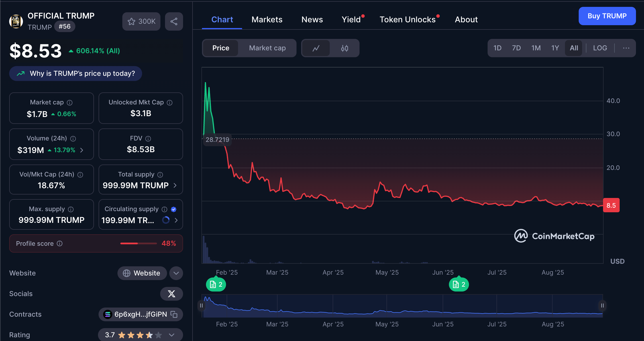The width and height of the screenshot is (644, 341).
Task: Click the Buy TRUMP button
Action: tap(607, 16)
